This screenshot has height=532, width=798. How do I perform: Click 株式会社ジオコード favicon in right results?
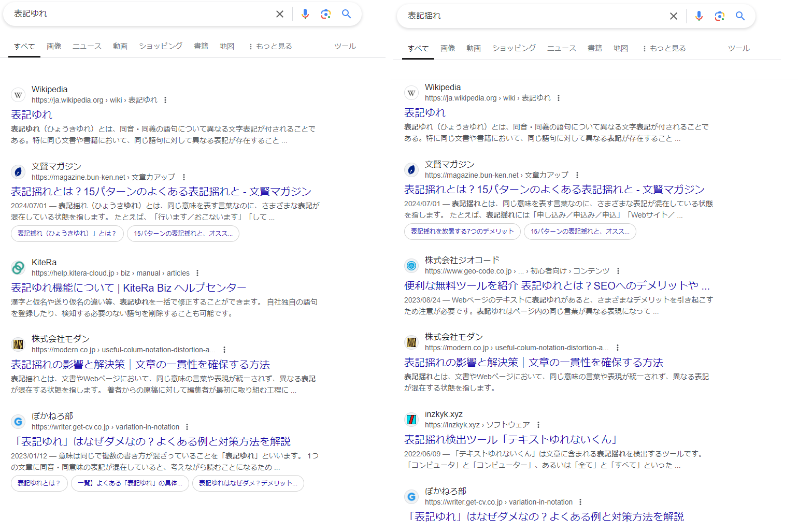[x=411, y=266]
